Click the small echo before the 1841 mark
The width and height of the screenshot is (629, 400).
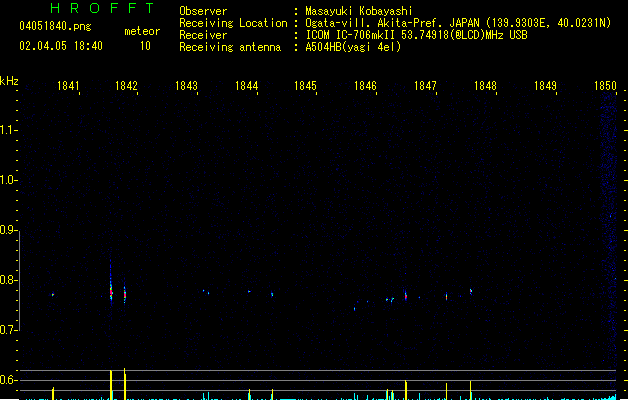pyautogui.click(x=53, y=295)
